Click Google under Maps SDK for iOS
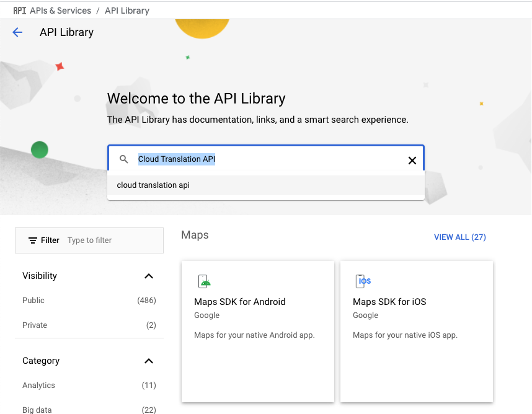 click(x=365, y=315)
